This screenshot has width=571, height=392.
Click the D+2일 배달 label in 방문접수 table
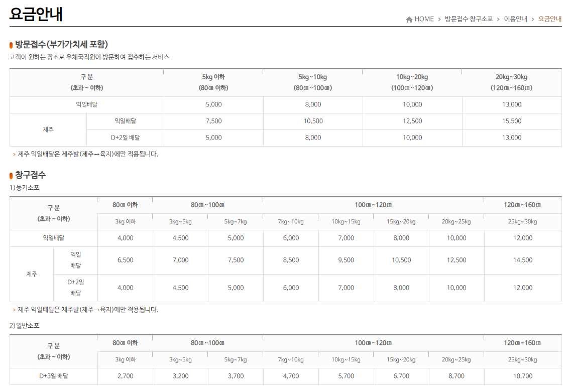[x=125, y=138]
